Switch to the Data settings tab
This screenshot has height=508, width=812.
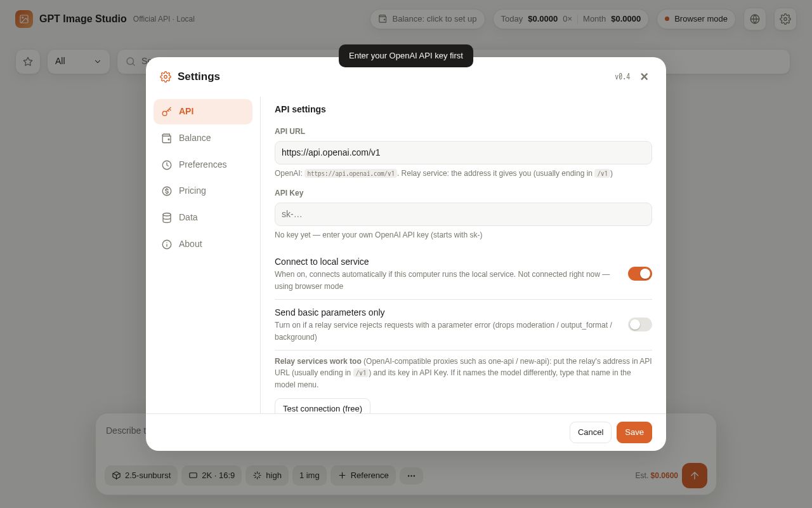point(203,218)
